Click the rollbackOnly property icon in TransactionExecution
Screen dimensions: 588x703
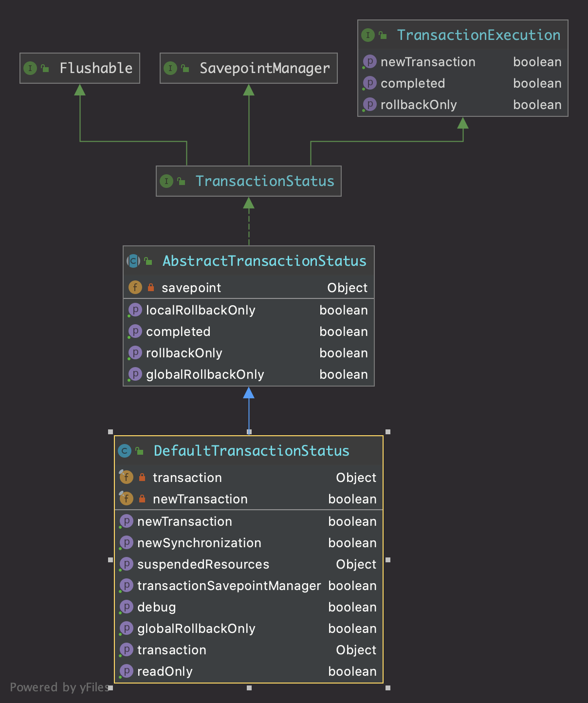point(369,105)
